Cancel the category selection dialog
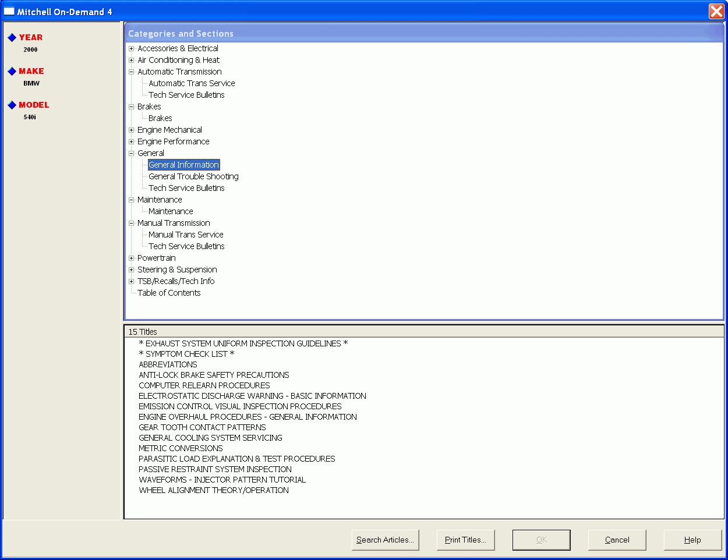 point(617,540)
